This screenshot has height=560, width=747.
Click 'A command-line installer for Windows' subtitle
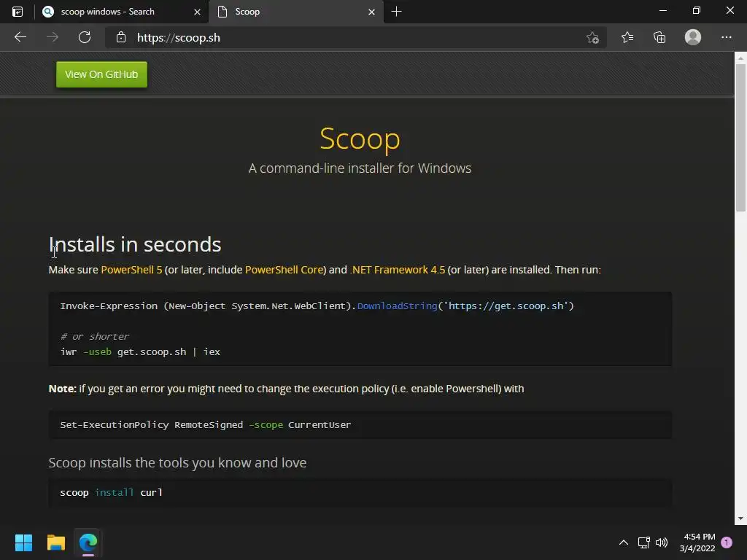360,168
